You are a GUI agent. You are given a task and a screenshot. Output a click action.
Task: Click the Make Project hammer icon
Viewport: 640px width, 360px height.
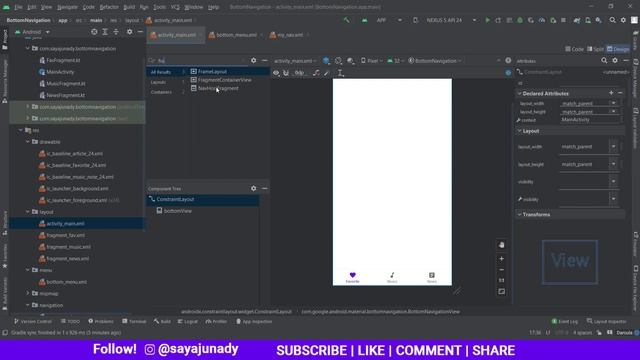347,20
